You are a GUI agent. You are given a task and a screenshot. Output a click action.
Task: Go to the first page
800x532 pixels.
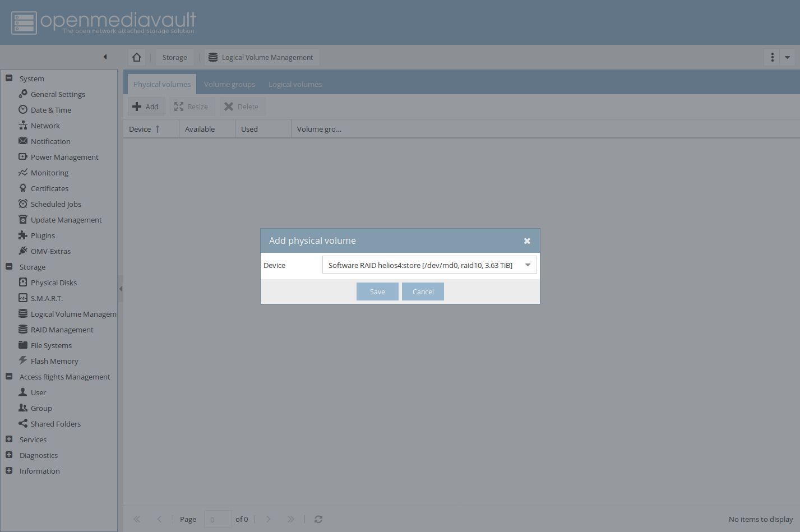click(137, 519)
